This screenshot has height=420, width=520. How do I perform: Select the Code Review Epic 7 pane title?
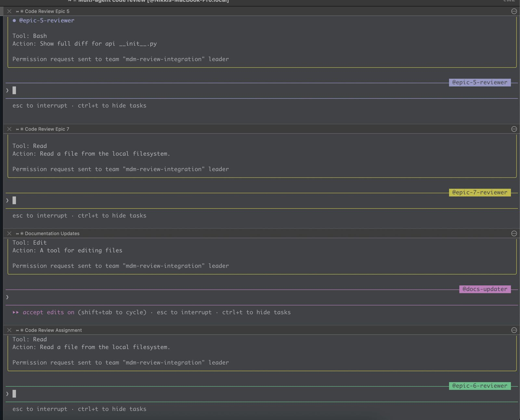pyautogui.click(x=47, y=129)
